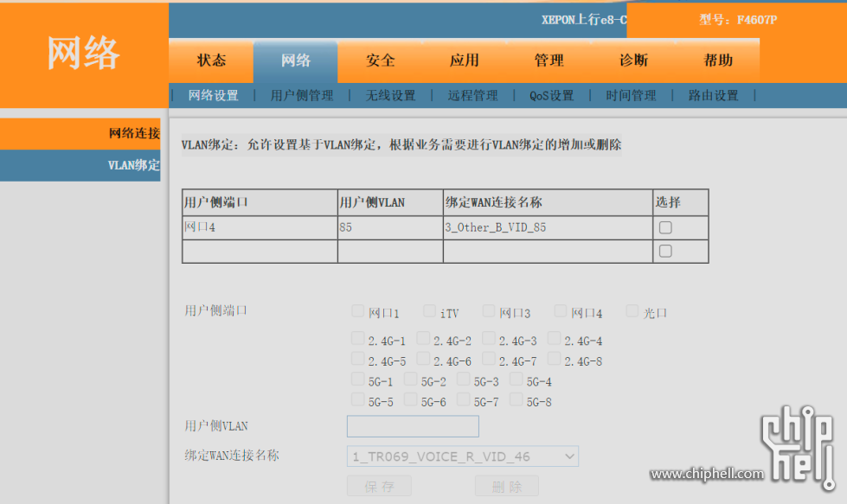This screenshot has width=847, height=504.
Task: Check the iTV port checkbox
Action: pyautogui.click(x=429, y=311)
